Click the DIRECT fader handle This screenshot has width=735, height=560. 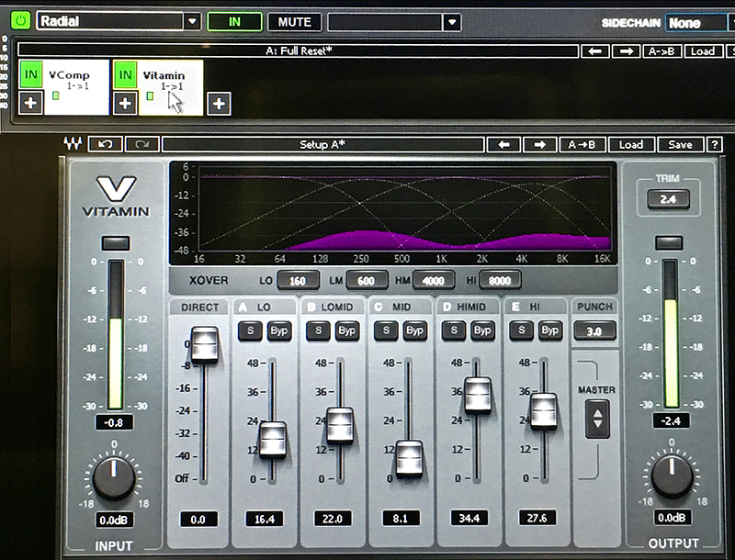205,344
